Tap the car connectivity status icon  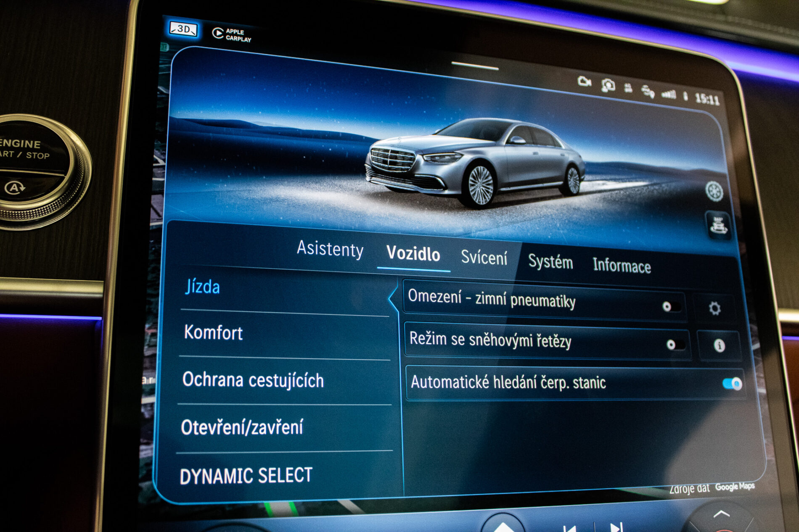point(648,91)
